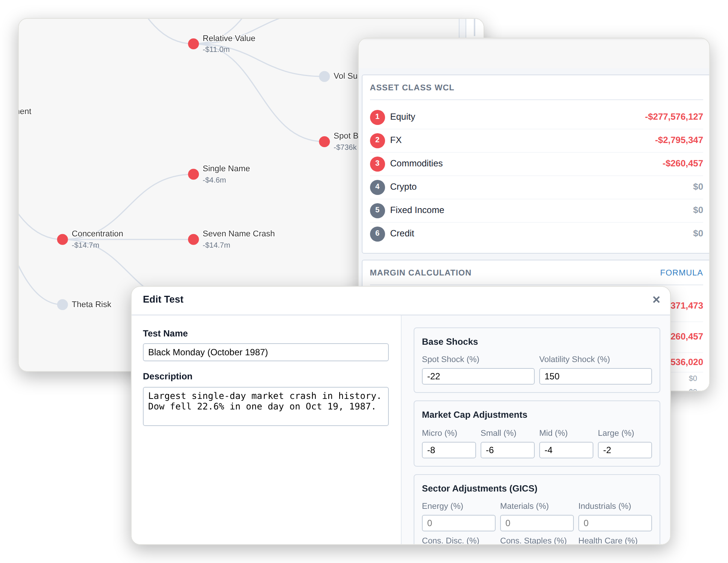
Task: Click the Relative Value label text
Action: point(229,38)
